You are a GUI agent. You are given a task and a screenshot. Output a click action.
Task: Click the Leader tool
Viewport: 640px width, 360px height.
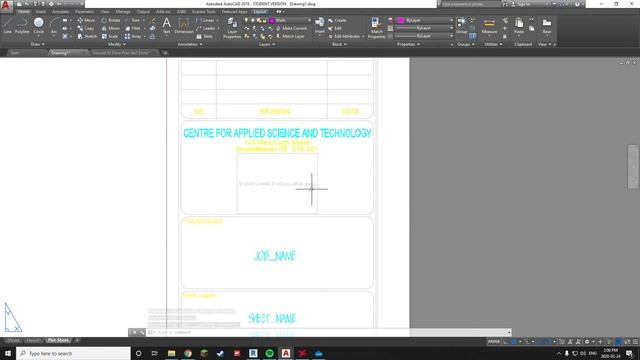[206, 28]
